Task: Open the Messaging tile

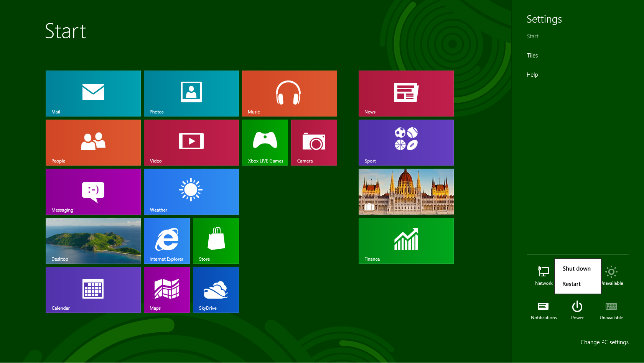Action: pyautogui.click(x=93, y=192)
